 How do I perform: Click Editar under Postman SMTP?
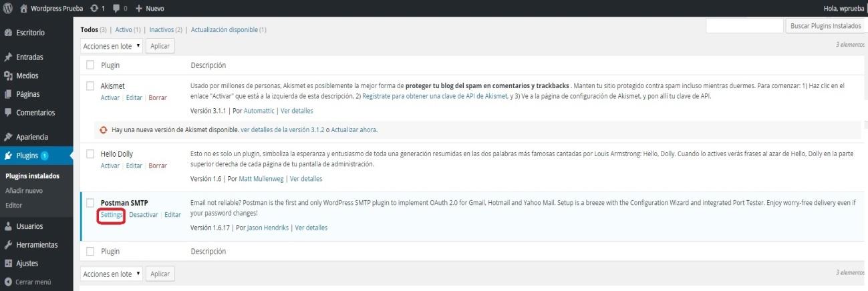coord(172,214)
